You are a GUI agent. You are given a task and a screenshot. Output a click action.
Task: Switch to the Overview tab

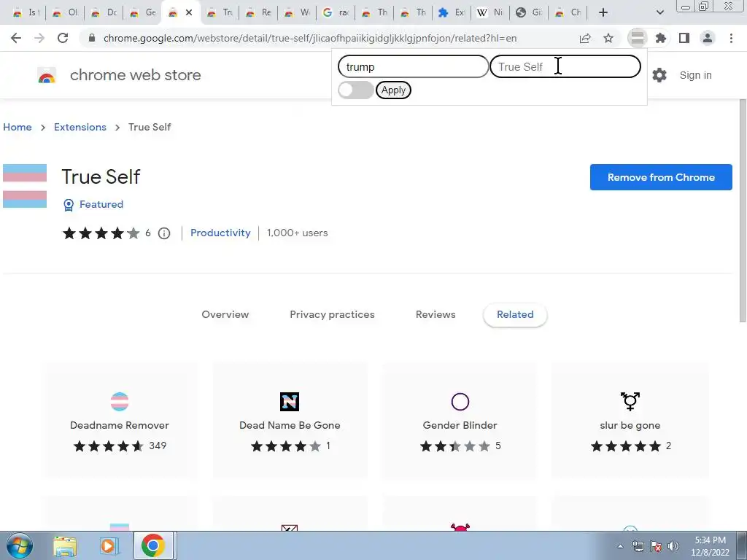tap(225, 315)
